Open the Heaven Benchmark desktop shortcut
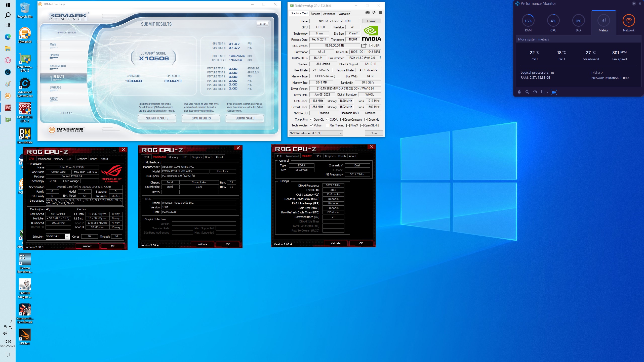This screenshot has width=644, height=362. coord(25,263)
